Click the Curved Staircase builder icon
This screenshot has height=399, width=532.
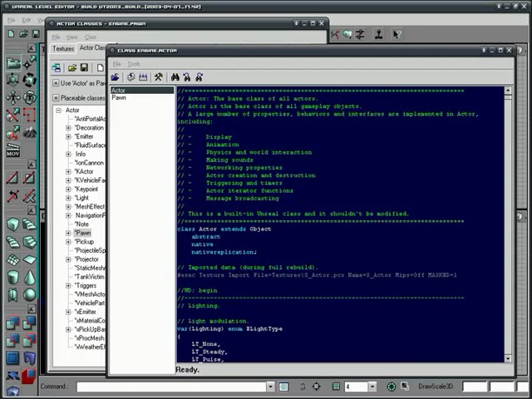coord(30,224)
